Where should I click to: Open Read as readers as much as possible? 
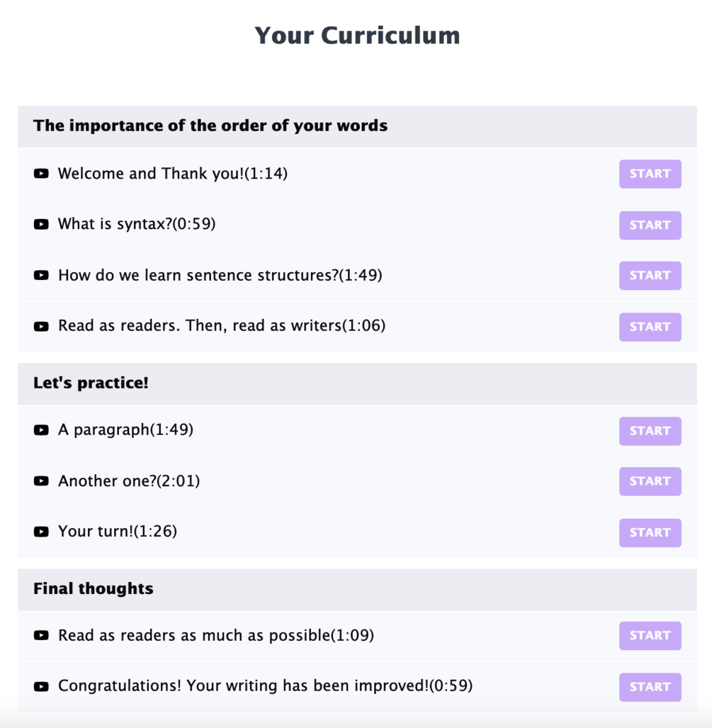click(215, 636)
